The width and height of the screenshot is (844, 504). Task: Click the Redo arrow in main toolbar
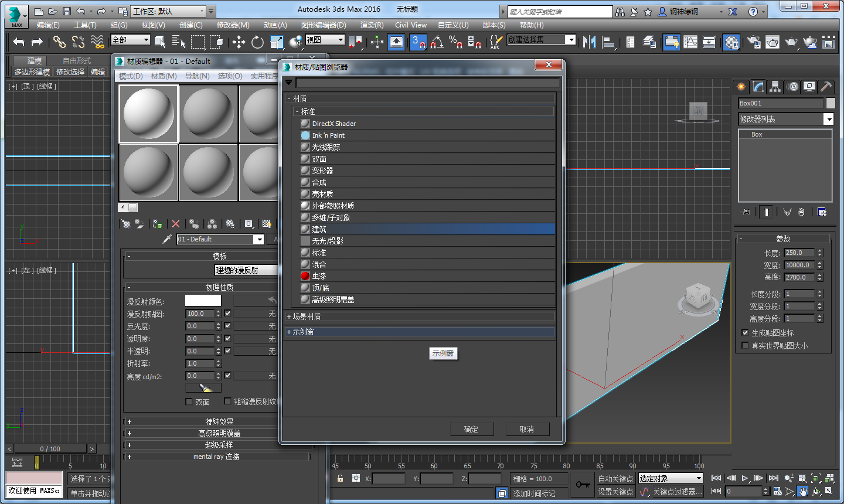pyautogui.click(x=37, y=42)
